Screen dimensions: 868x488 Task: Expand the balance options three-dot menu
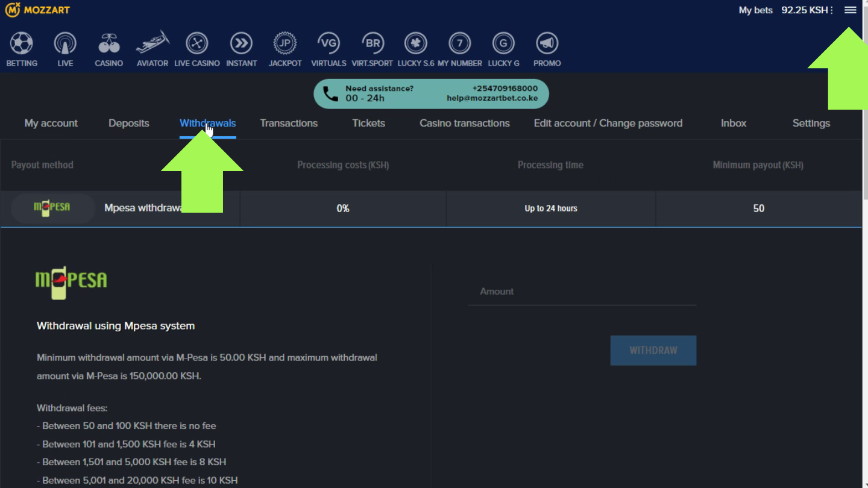click(x=832, y=10)
